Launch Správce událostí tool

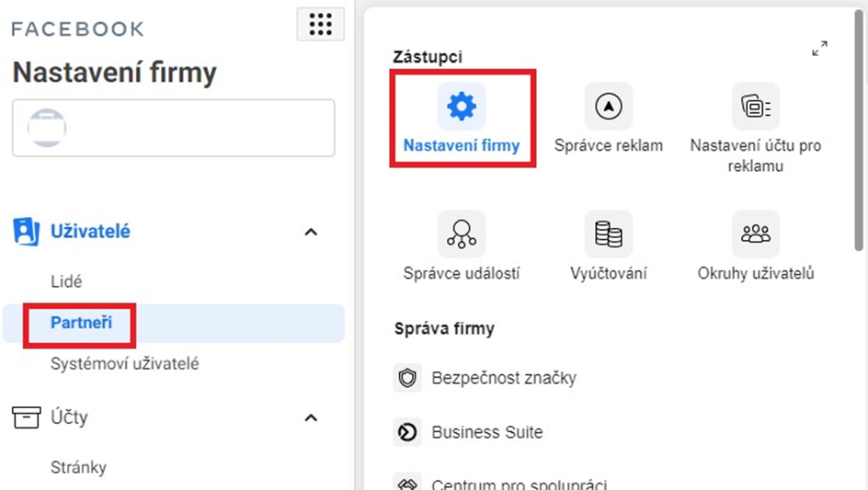point(462,246)
